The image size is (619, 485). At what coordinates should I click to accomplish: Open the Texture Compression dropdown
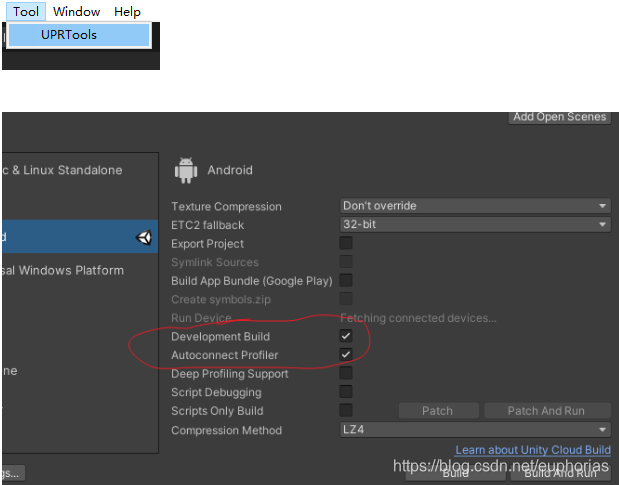click(x=475, y=206)
